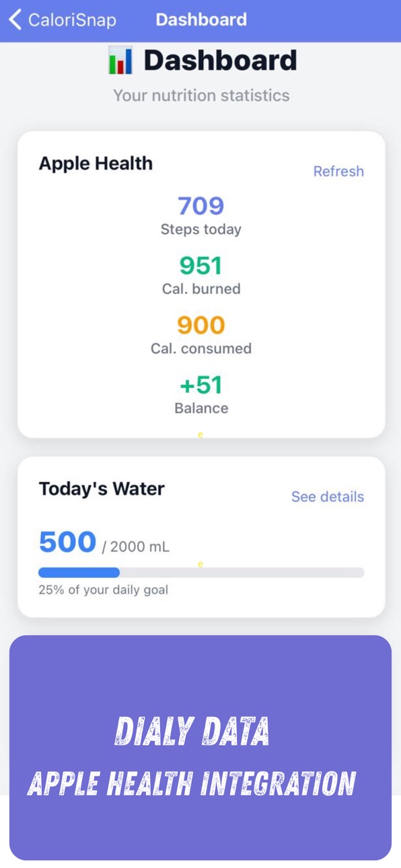The width and height of the screenshot is (401, 868).
Task: Click the Today's Water card heading
Action: [x=102, y=489]
